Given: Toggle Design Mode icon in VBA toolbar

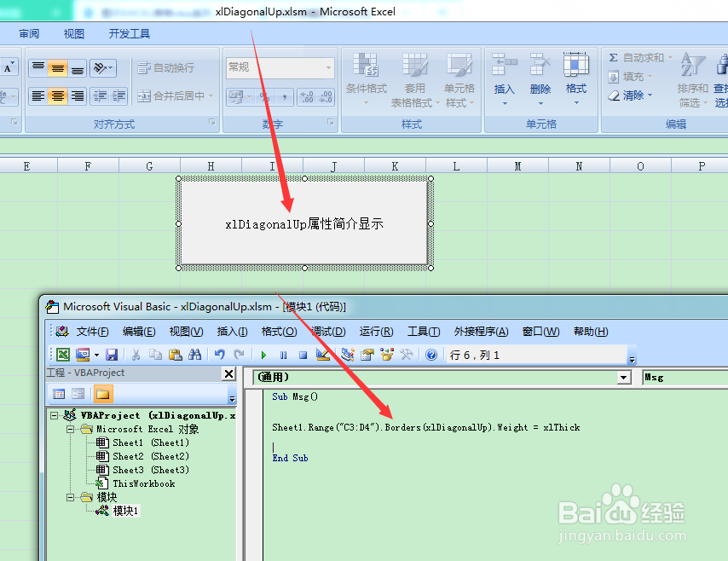Looking at the screenshot, I should pos(323,355).
